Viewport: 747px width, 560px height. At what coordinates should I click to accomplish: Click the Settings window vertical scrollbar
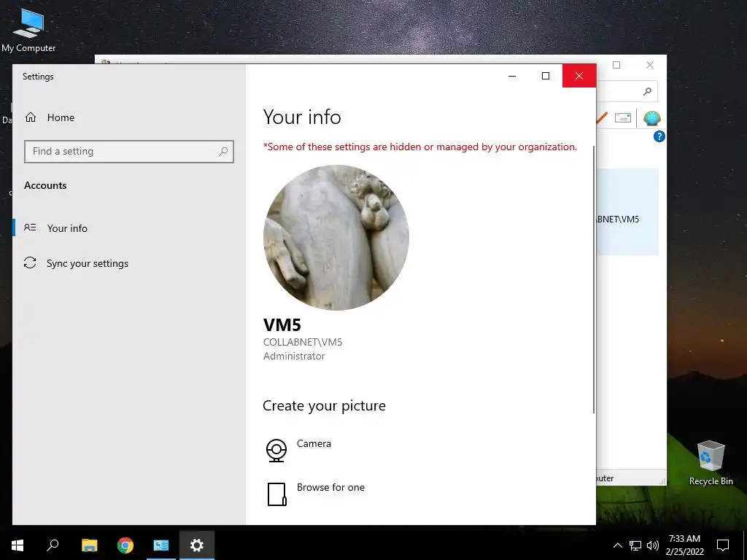pos(594,279)
